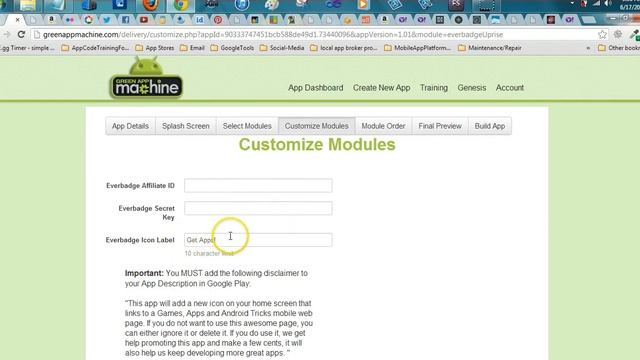Open Chrome from the taskbar
Screen dimensions: 640x360
coord(181,5)
